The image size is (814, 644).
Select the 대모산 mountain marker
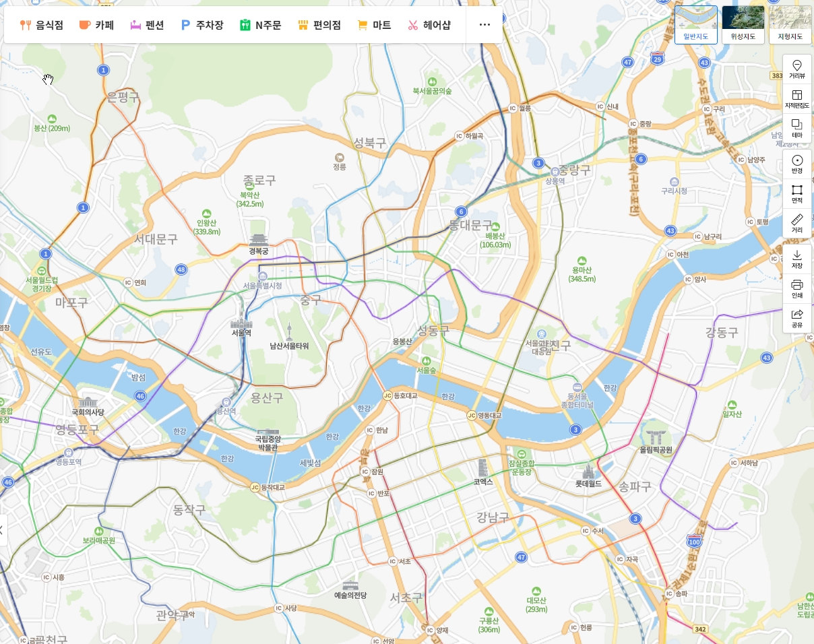click(536, 591)
